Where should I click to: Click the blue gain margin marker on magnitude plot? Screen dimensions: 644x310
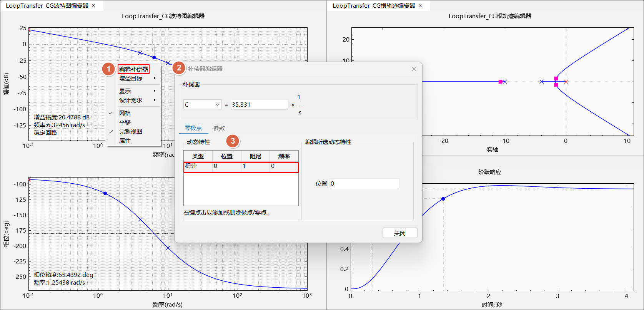tap(154, 57)
